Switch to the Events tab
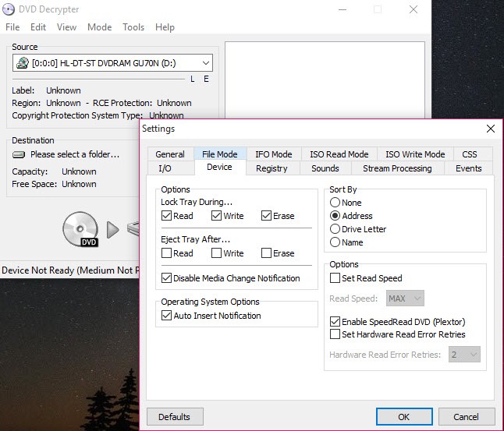This screenshot has width=504, height=431. coord(468,168)
